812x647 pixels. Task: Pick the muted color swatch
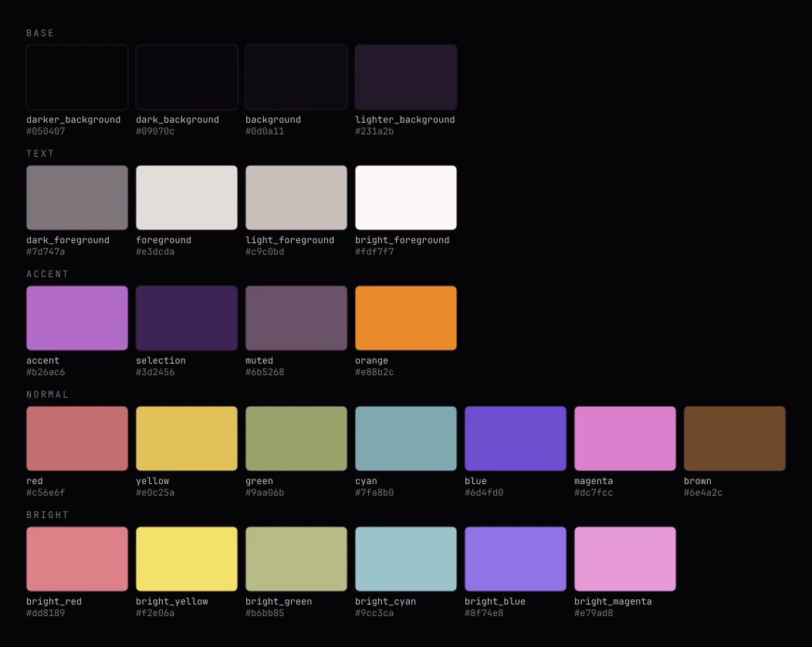tap(296, 318)
